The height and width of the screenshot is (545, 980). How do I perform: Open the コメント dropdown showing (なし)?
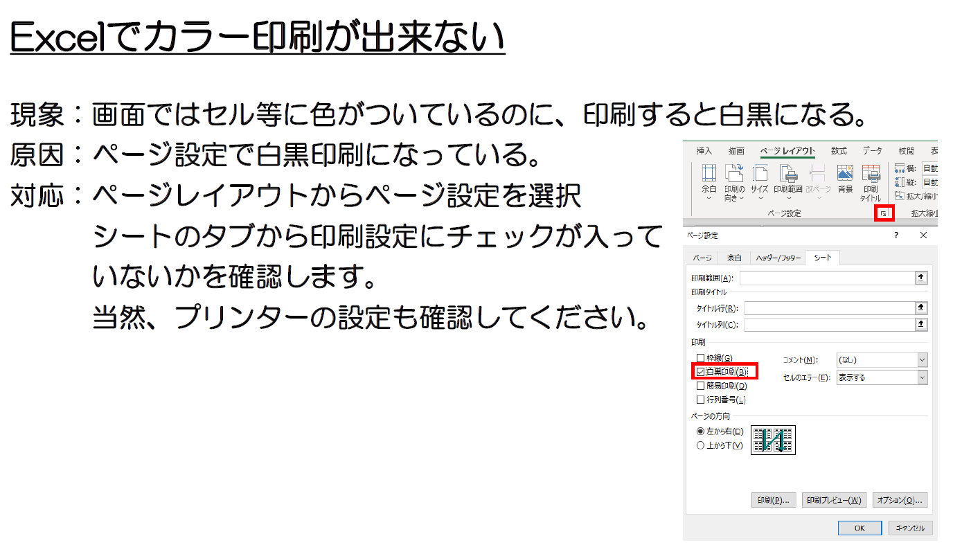[882, 360]
